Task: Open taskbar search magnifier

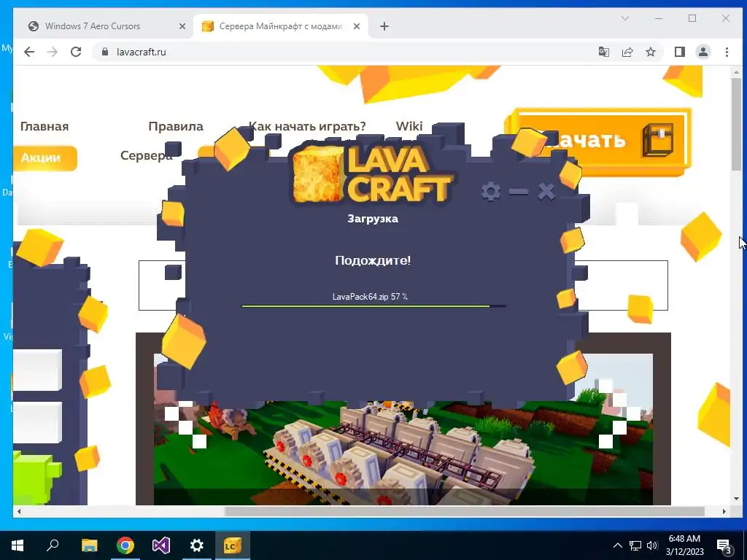Action: click(x=53, y=545)
